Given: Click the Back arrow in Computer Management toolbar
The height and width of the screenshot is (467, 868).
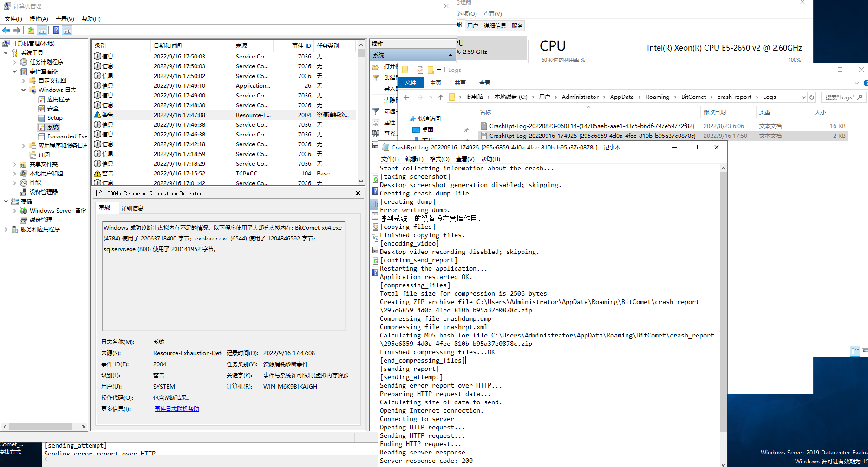Looking at the screenshot, I should (x=6, y=30).
